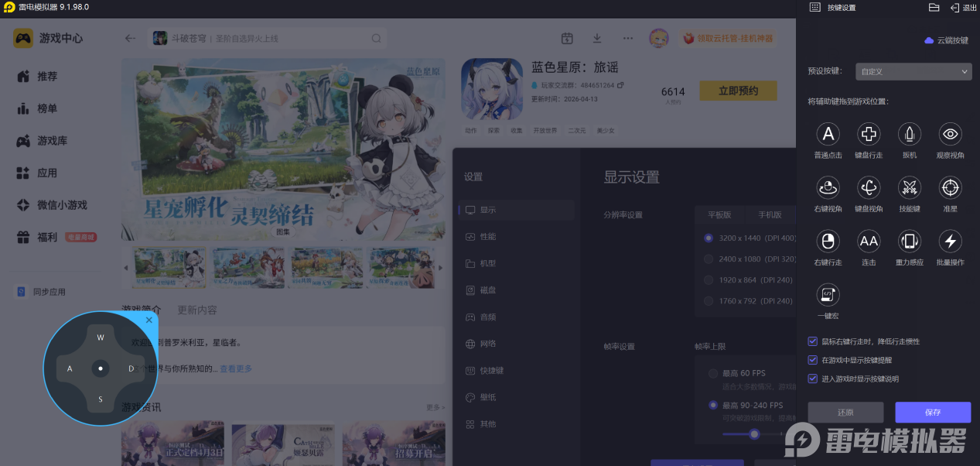Open the 预设按键 自定义 dropdown
980x466 pixels.
coord(913,71)
